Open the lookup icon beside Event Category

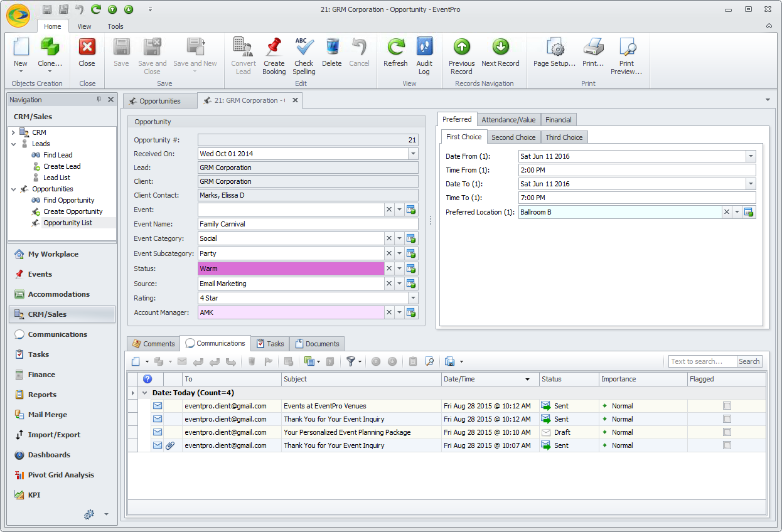pyautogui.click(x=411, y=238)
